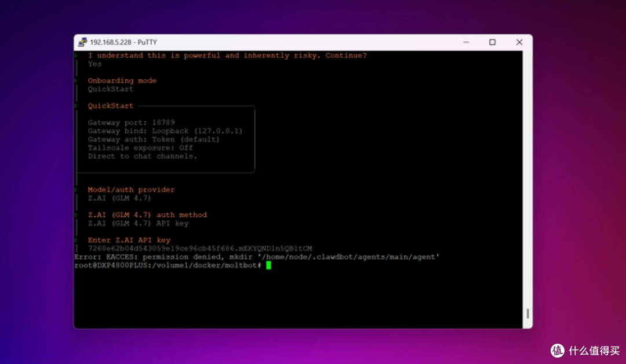Click the 'Enter Z.AI API key' prompt

(x=129, y=241)
